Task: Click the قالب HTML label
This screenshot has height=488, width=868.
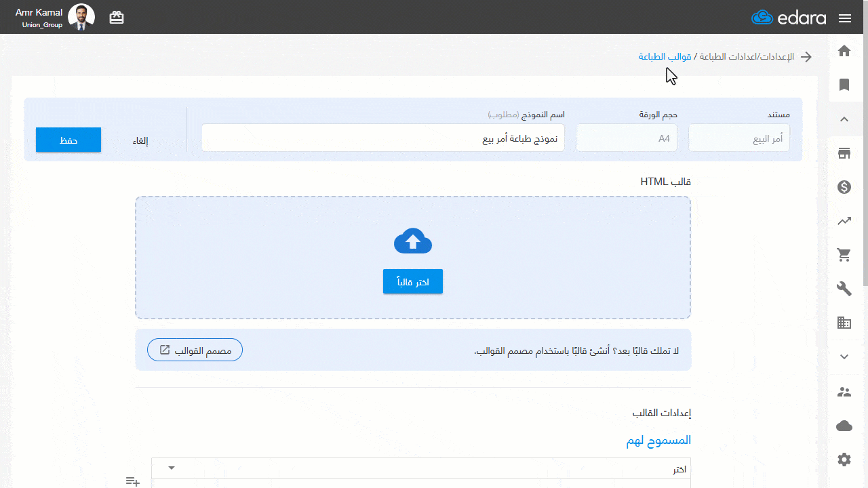Action: [x=666, y=182]
